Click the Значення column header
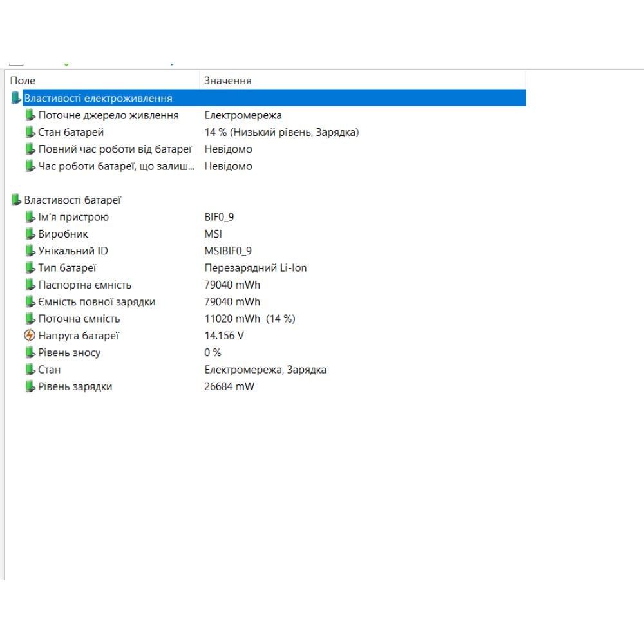This screenshot has width=644, height=644. click(x=227, y=80)
